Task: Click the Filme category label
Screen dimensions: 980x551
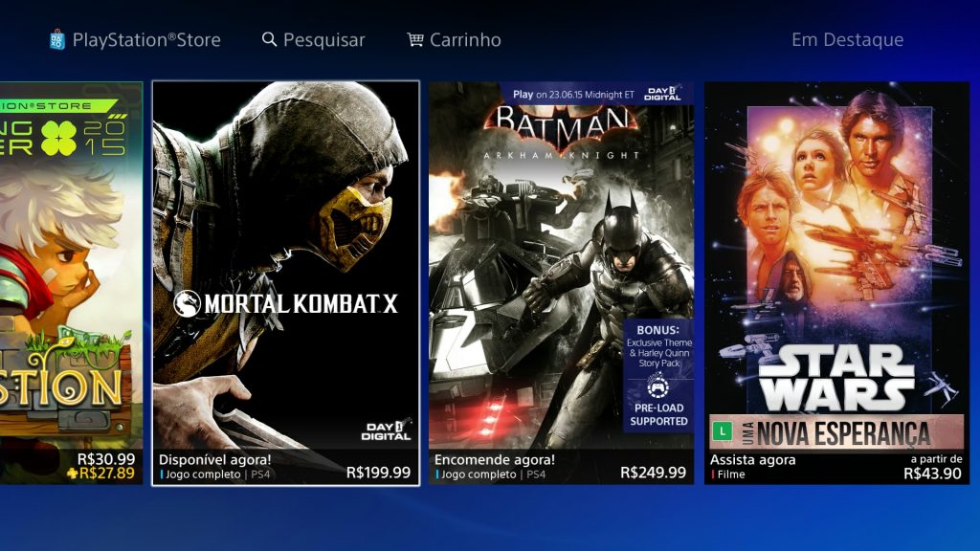Action: [730, 474]
